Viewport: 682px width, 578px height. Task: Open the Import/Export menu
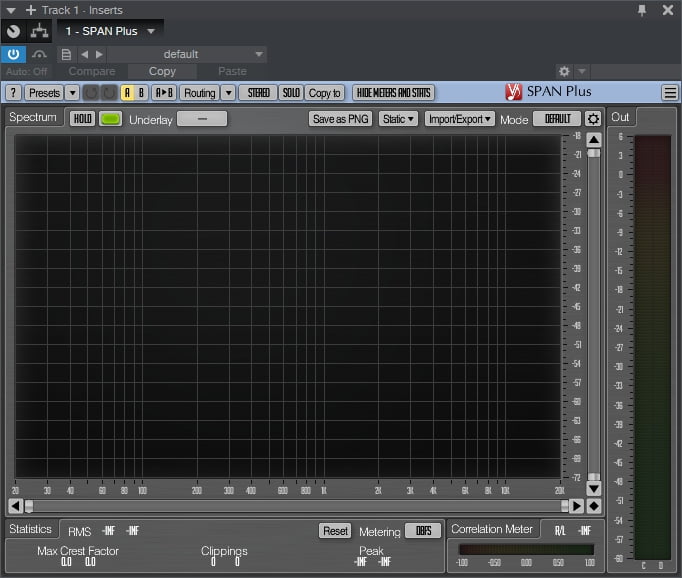coord(460,119)
